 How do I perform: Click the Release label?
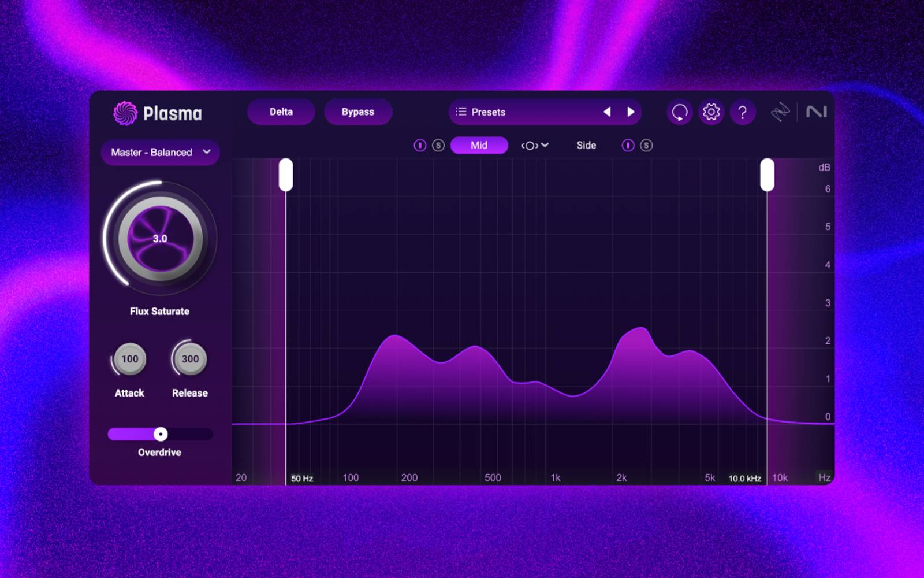[x=190, y=393]
